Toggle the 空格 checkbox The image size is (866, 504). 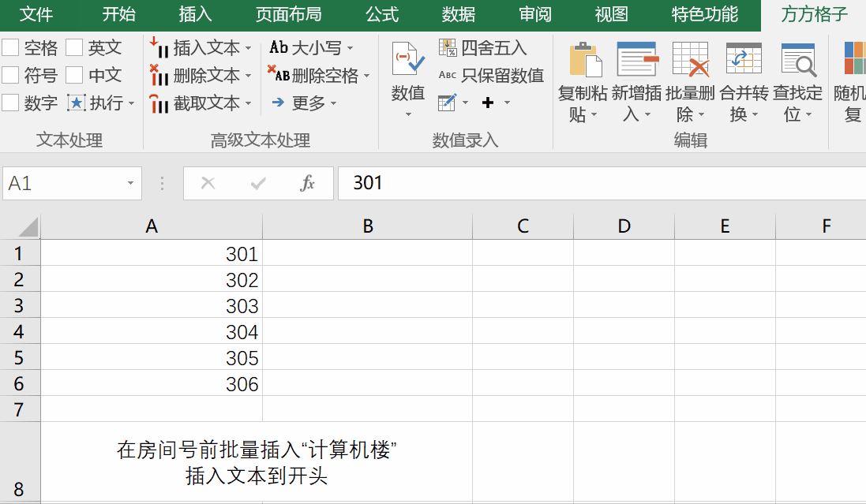(x=10, y=47)
